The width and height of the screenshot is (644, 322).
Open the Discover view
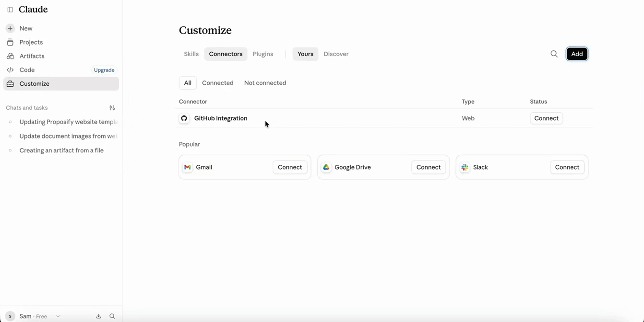(336, 54)
